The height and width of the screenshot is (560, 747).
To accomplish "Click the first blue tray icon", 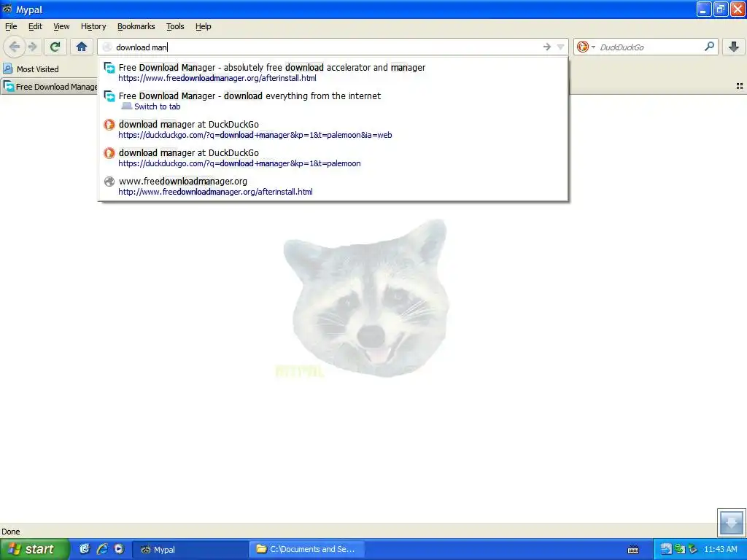I will (666, 550).
